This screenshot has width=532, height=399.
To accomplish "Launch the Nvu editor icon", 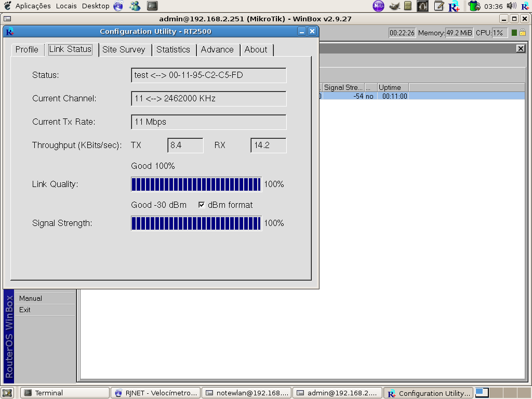I will coord(378,6).
